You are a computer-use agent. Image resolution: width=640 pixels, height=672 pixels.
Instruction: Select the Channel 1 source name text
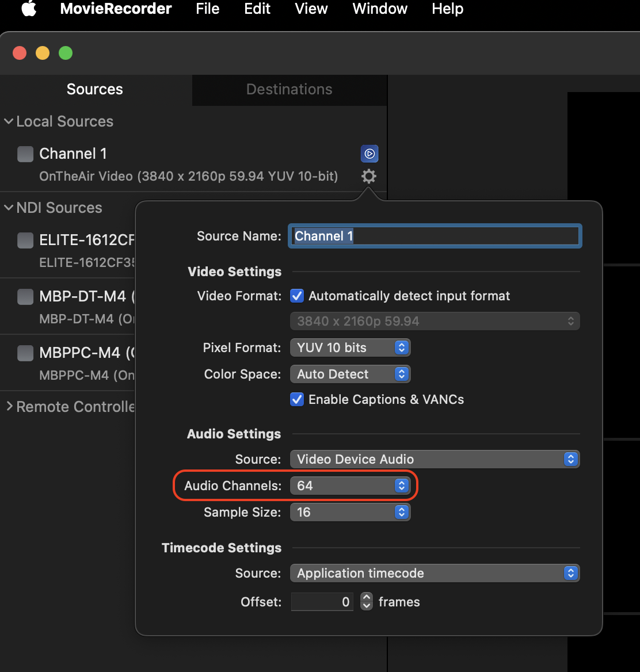pyautogui.click(x=73, y=154)
